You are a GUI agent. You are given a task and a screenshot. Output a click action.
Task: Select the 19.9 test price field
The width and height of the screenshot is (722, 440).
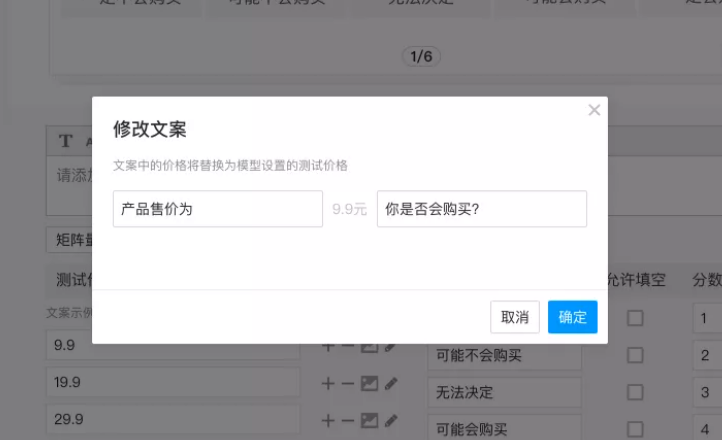coord(172,383)
